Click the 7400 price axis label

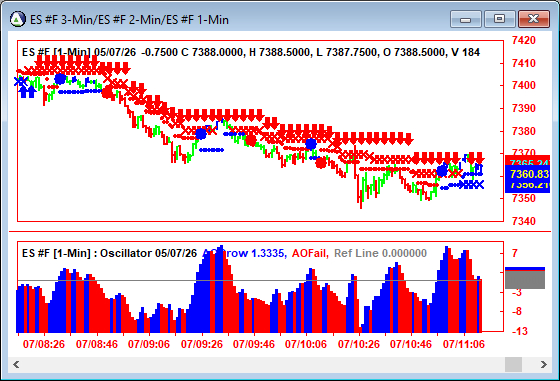click(x=524, y=85)
